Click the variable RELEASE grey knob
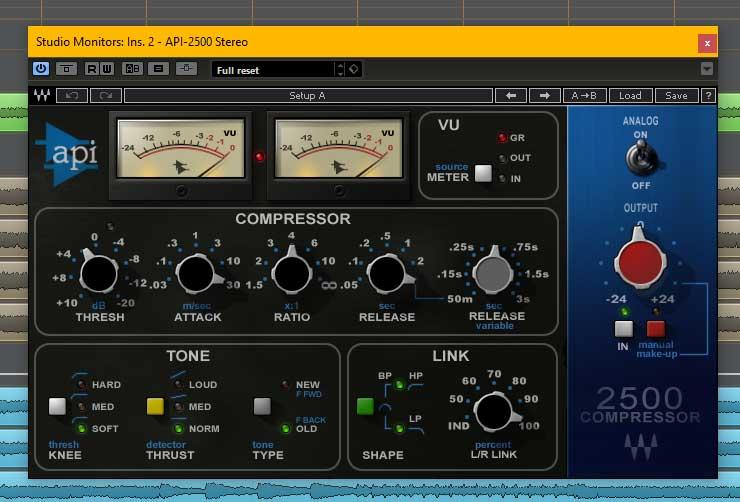Screen dimensions: 740x502 493,273
